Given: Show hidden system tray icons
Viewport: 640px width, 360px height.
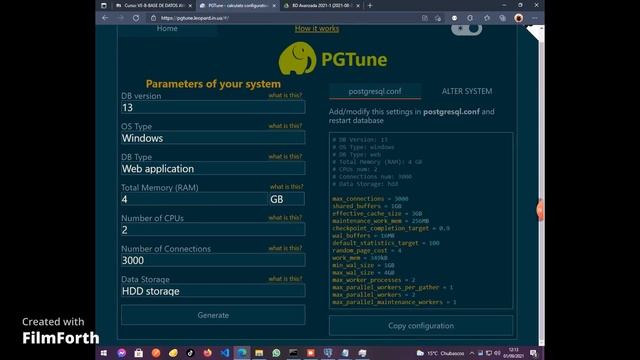Looking at the screenshot, I should (472, 353).
